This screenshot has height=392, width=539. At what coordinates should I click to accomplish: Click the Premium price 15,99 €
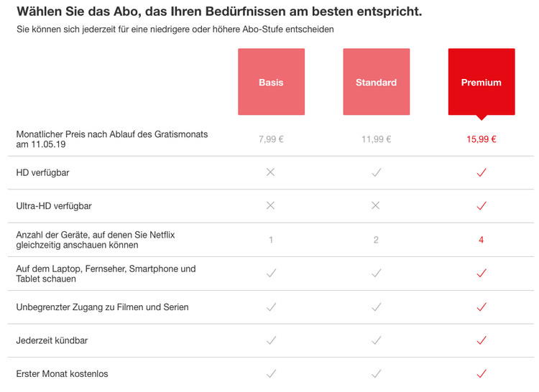point(482,139)
